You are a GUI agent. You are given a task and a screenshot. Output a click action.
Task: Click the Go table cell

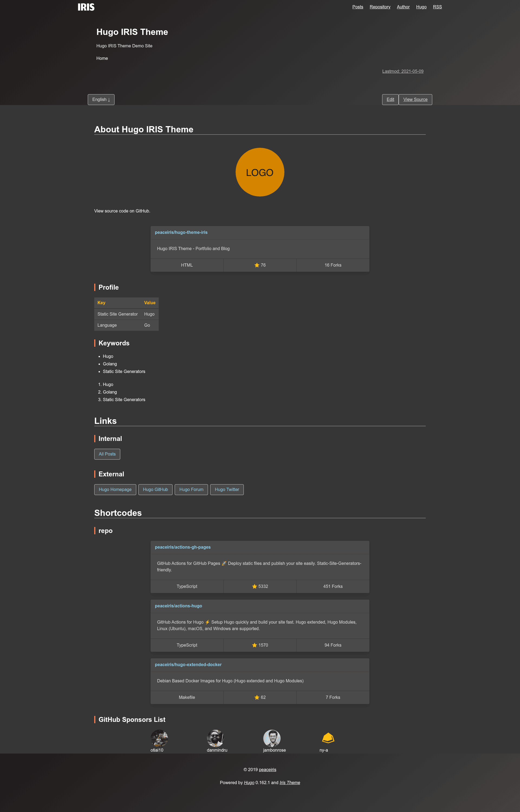[149, 325]
